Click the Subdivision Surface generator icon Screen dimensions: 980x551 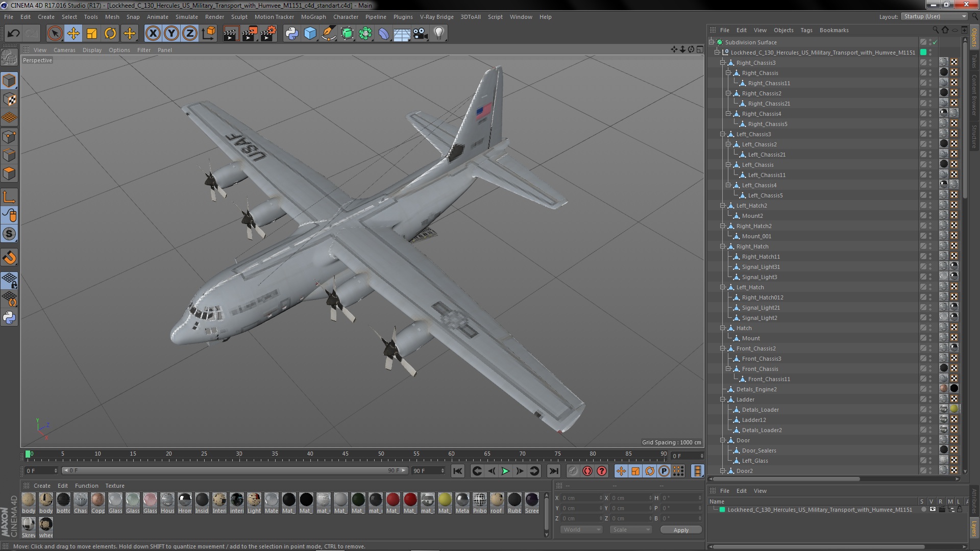tap(347, 34)
